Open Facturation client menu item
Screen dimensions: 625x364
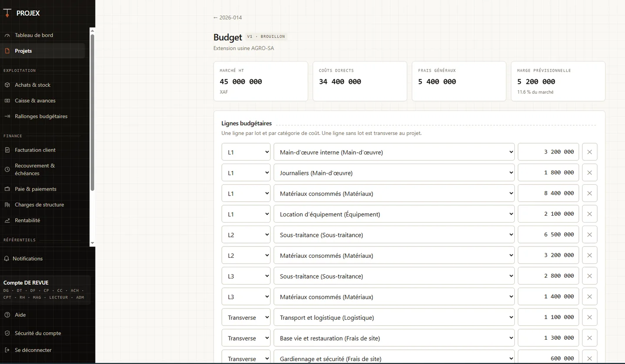[43, 150]
